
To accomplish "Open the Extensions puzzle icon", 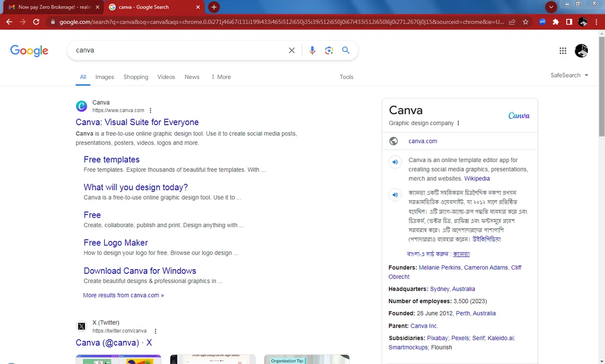I will point(556,22).
